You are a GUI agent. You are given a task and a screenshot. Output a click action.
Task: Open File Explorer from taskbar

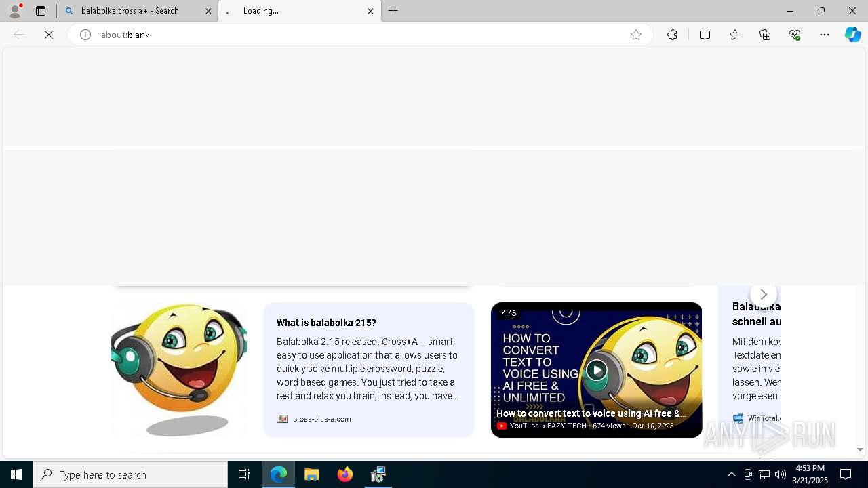[312, 474]
